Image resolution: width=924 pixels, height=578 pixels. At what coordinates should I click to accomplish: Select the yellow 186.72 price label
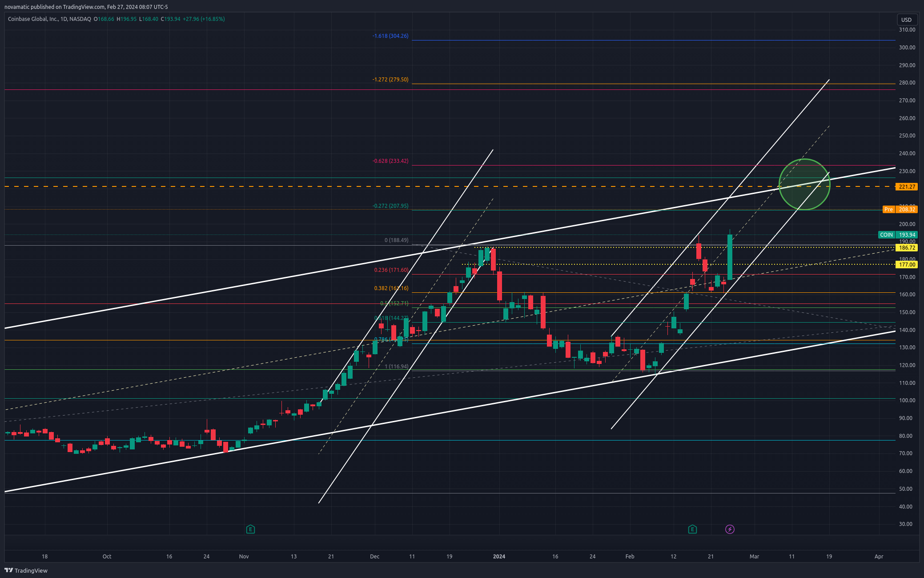(907, 247)
